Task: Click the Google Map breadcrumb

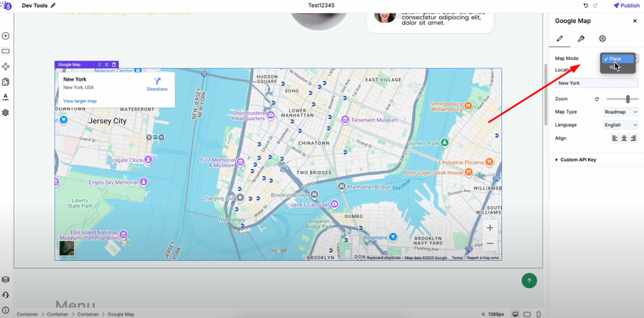Action: pyautogui.click(x=120, y=315)
